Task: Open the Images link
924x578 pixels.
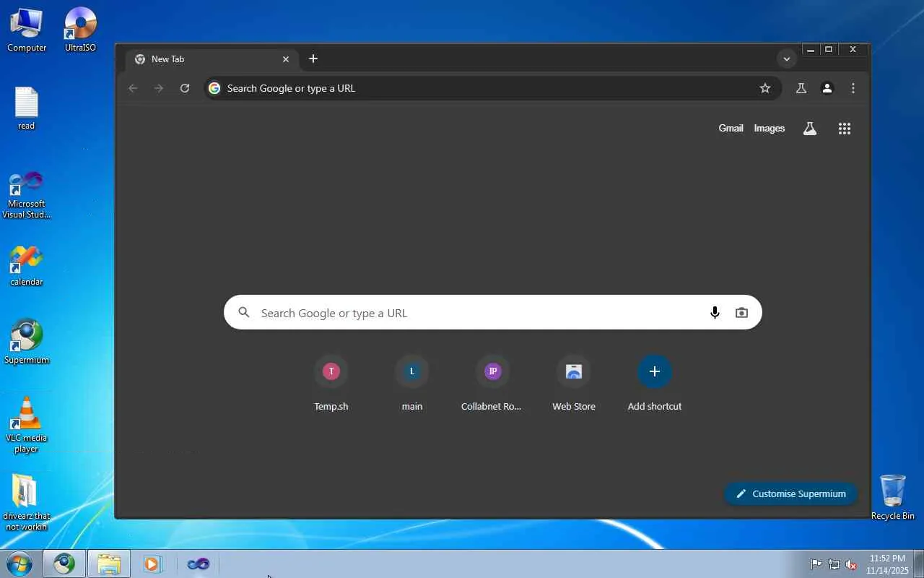Action: 769,129
